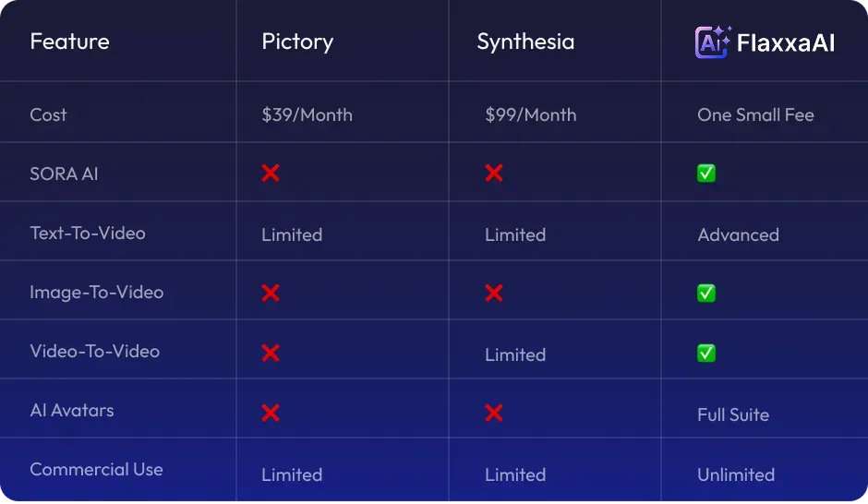Select the Synthesia column header
The image size is (868, 504).
click(x=525, y=42)
